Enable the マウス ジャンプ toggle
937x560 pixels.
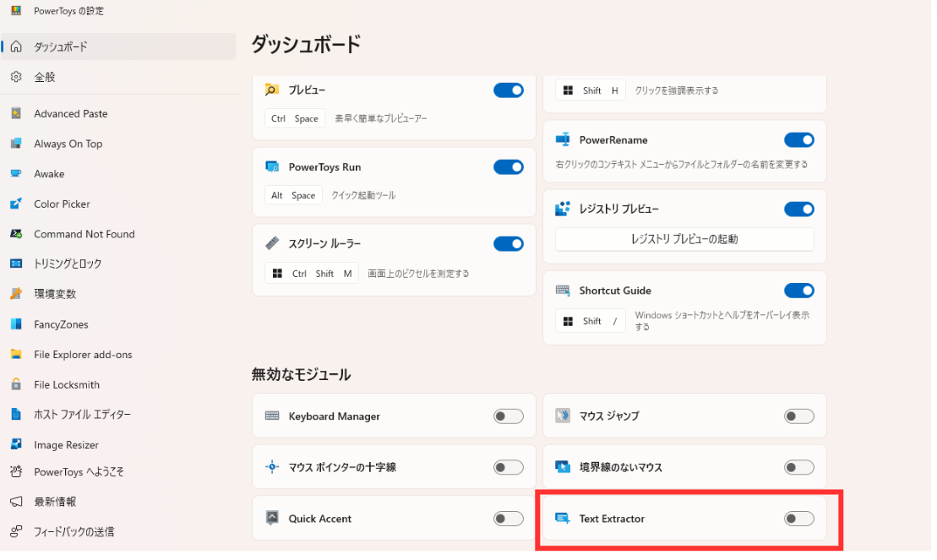tap(799, 416)
